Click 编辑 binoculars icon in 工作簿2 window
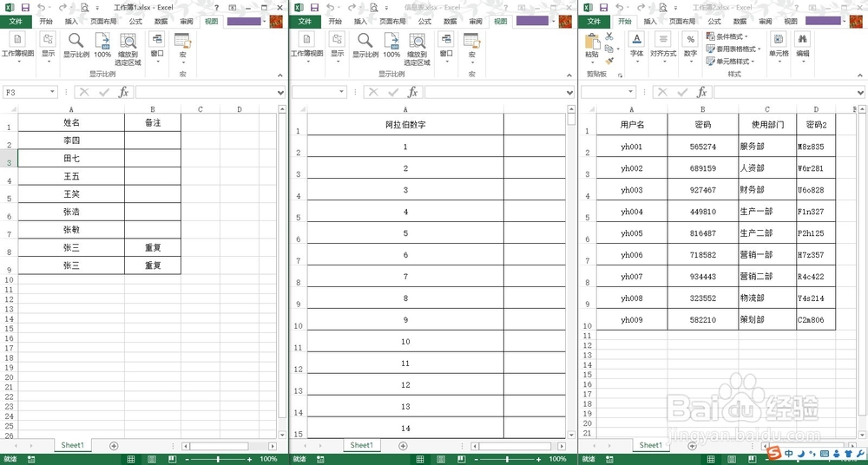Viewport: 868px width, 465px height. click(x=803, y=39)
